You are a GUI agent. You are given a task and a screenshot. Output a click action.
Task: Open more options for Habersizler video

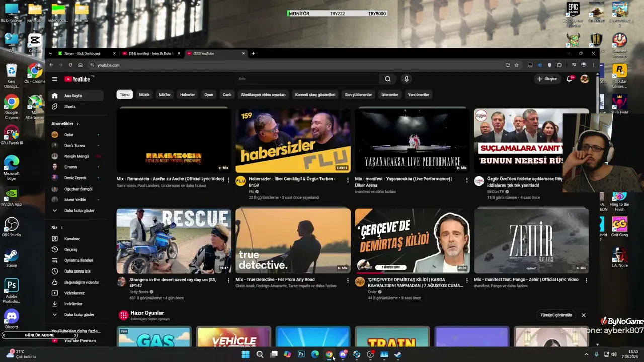[x=348, y=179]
